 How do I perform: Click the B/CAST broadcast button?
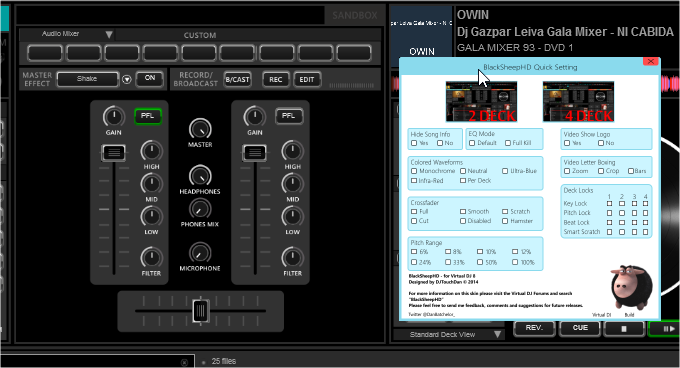tap(237, 80)
